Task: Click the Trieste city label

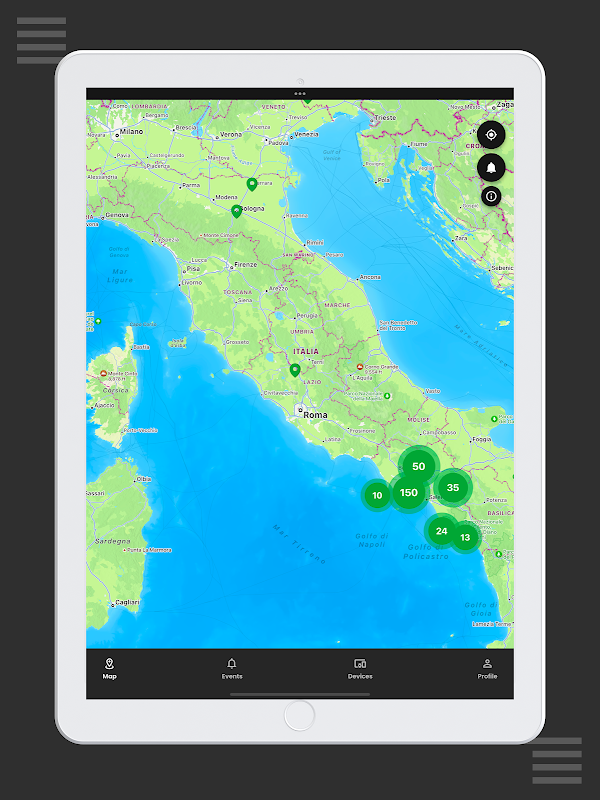Action: (385, 117)
